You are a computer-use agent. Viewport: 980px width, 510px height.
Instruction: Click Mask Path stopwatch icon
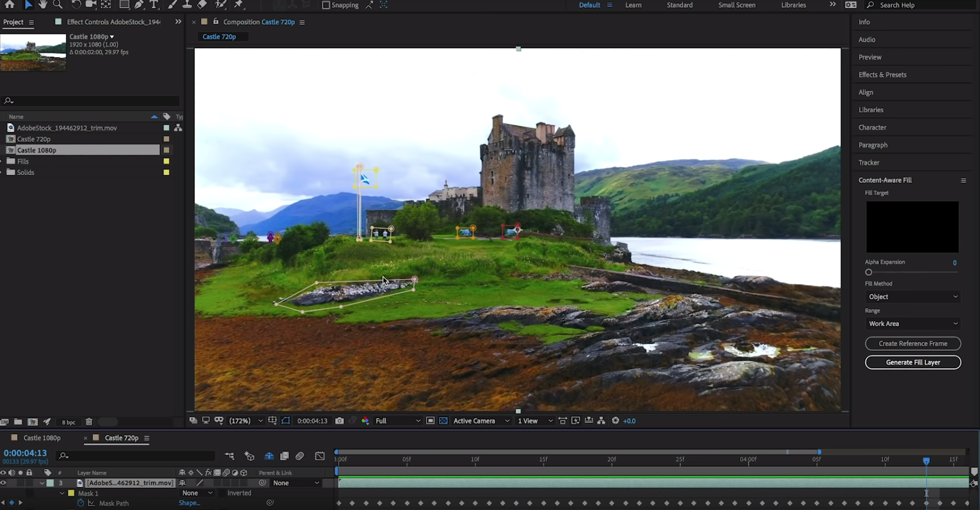[x=81, y=503]
